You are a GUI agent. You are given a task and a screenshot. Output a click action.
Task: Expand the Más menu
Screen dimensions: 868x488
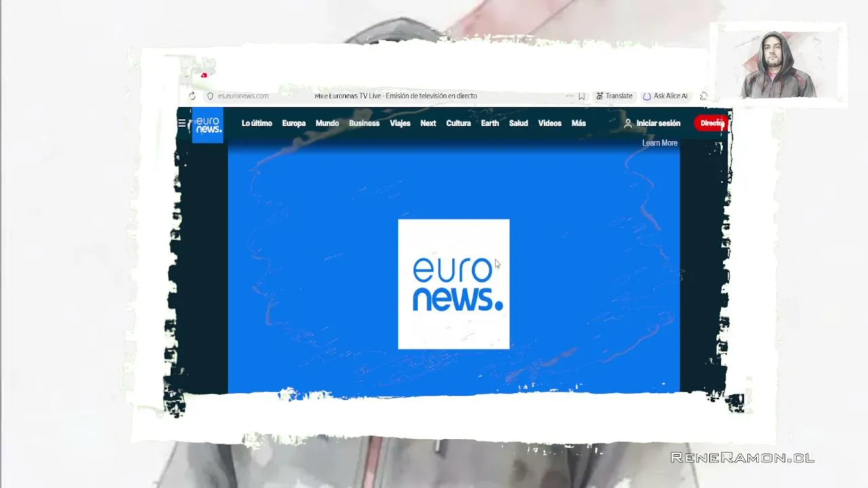[578, 123]
